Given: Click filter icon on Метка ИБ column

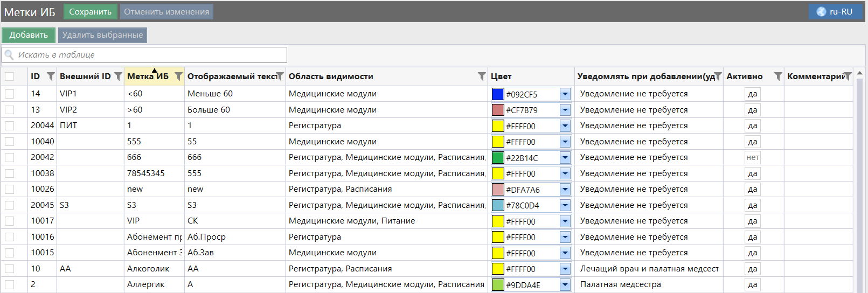Looking at the screenshot, I should click(x=178, y=76).
